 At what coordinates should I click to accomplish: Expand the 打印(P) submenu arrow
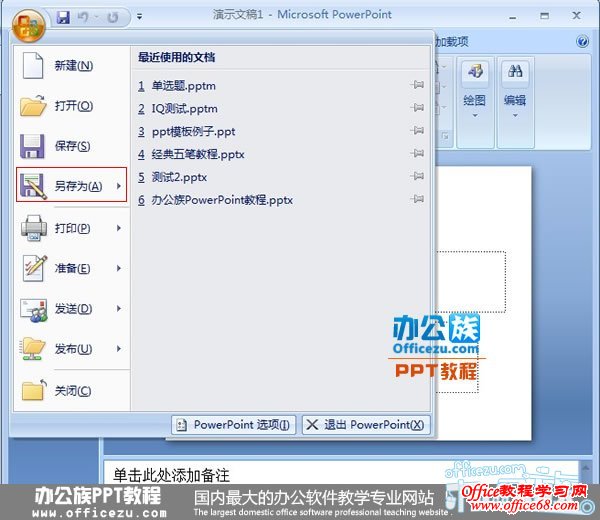tap(119, 228)
